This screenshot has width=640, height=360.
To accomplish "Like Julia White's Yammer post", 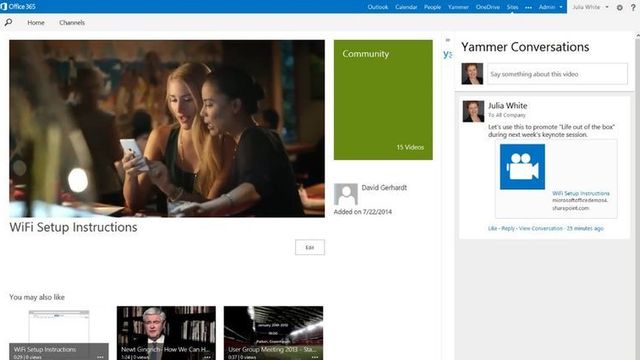I will click(x=492, y=228).
